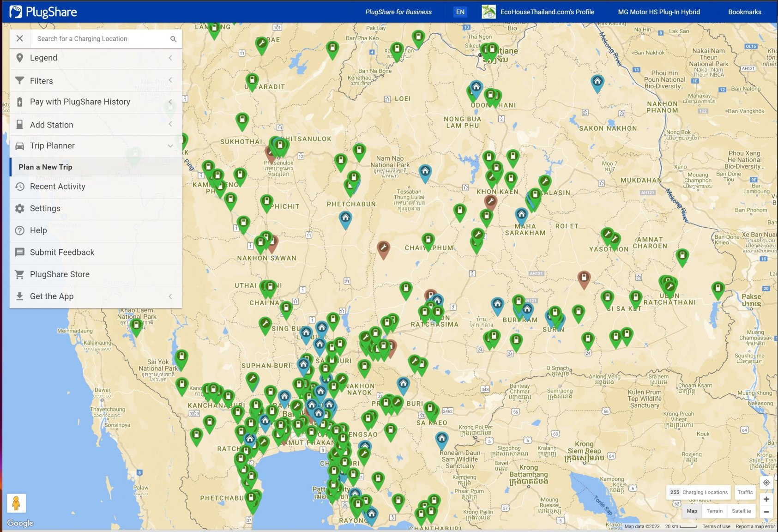This screenshot has height=532, width=778.
Task: Expand the Filters section chevron
Action: click(170, 80)
